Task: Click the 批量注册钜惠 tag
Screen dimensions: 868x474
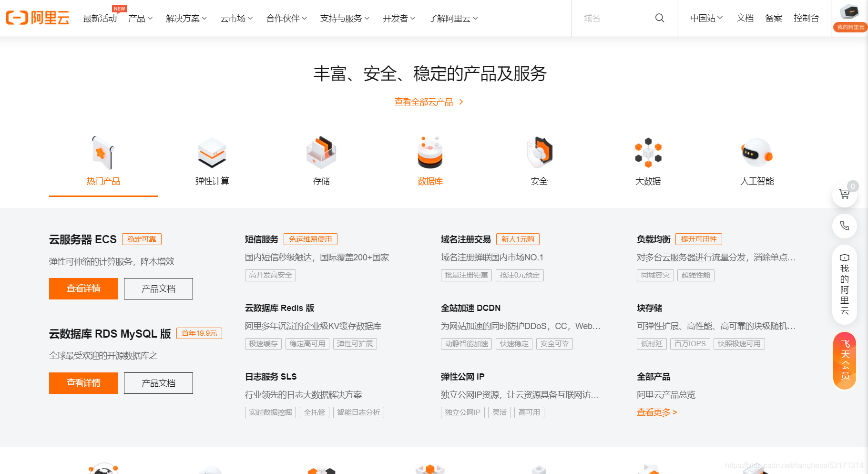Action: (x=467, y=275)
